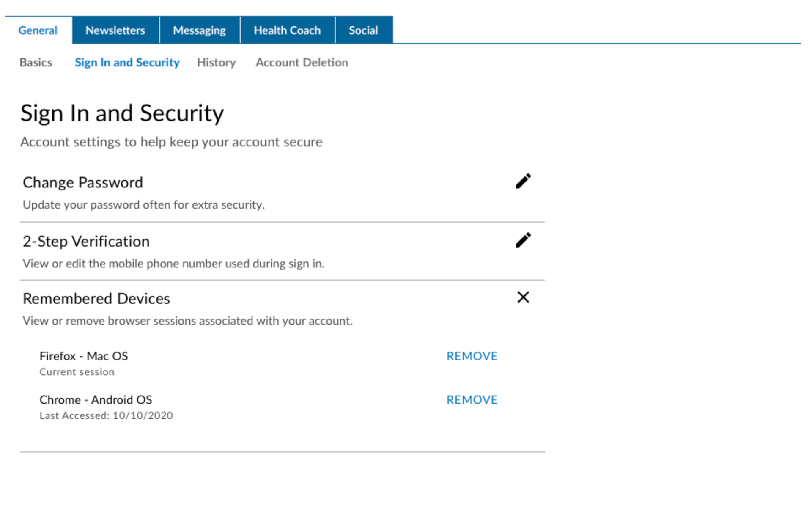Open the General tab
Screen dimensions: 812x531
point(38,30)
